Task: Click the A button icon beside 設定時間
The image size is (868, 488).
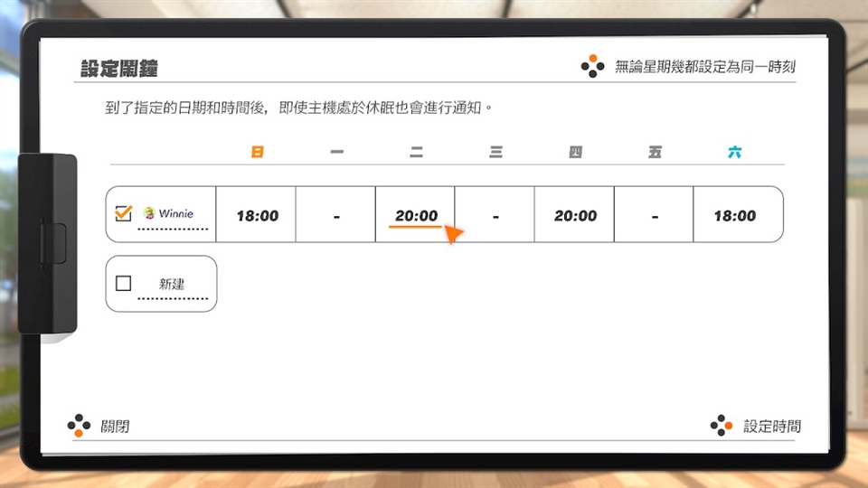Action: [x=722, y=426]
